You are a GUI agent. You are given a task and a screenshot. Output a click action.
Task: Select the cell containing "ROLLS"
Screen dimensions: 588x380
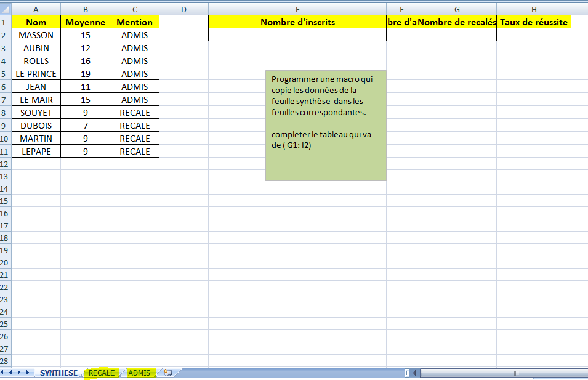point(36,61)
